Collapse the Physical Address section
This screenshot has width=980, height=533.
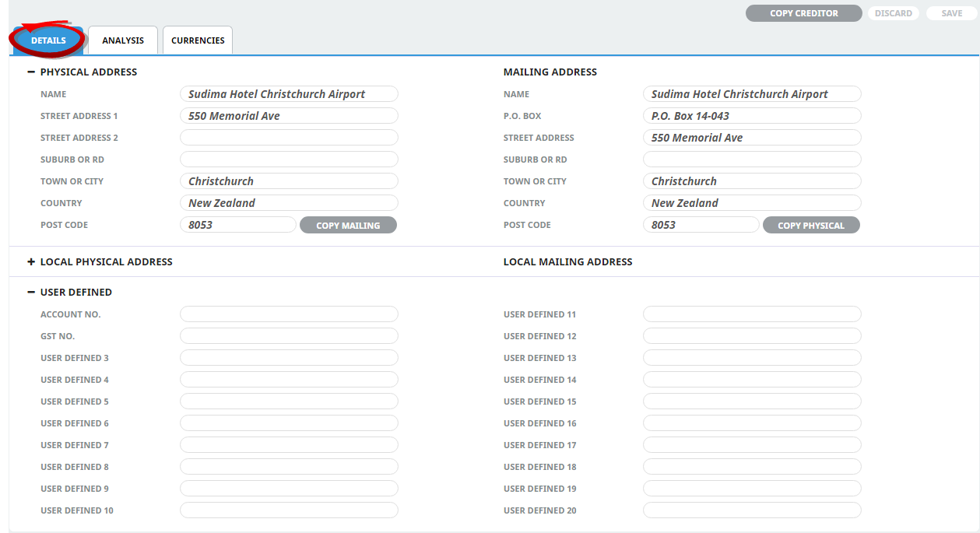pyautogui.click(x=31, y=72)
